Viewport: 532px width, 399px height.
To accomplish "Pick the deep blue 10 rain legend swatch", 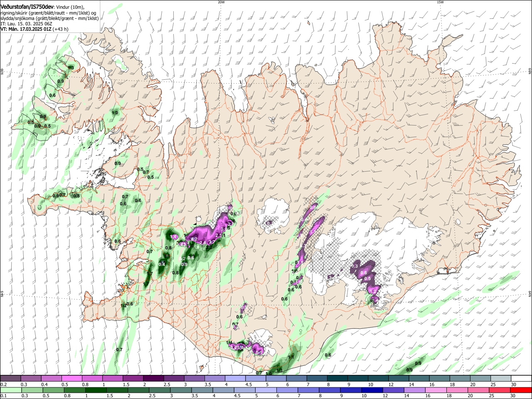I will click(372, 390).
